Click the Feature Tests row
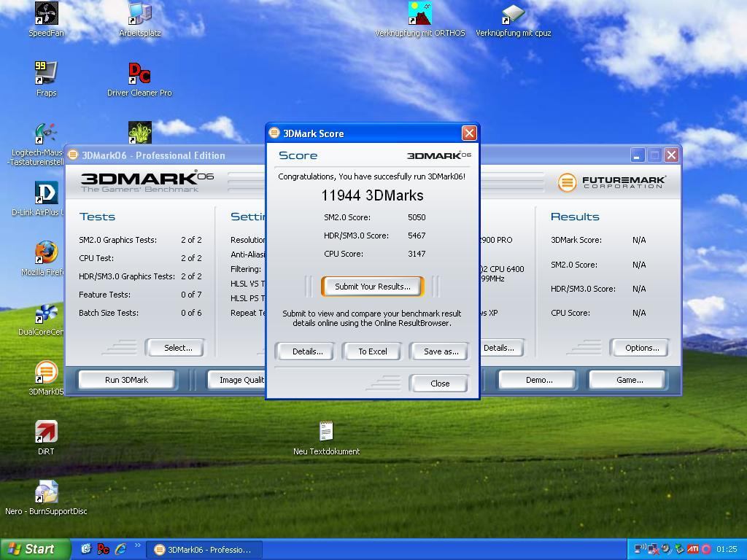Screen dimensions: 747x560 [x=140, y=295]
